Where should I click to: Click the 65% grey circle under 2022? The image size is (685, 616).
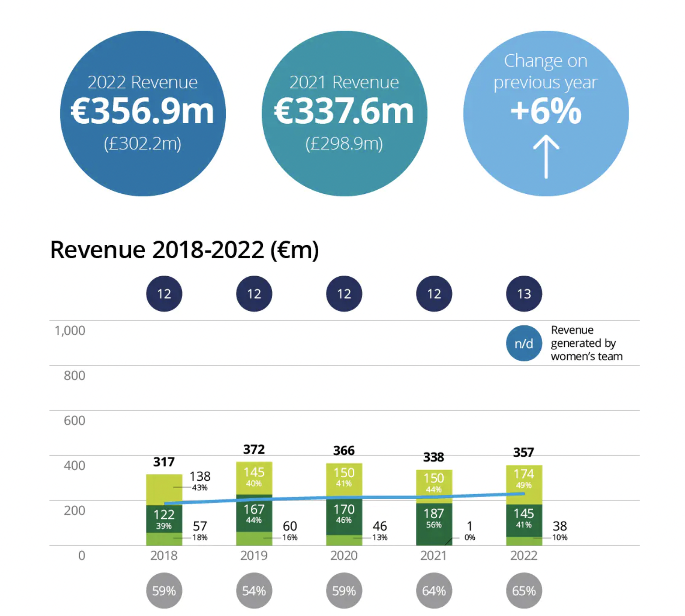(524, 591)
